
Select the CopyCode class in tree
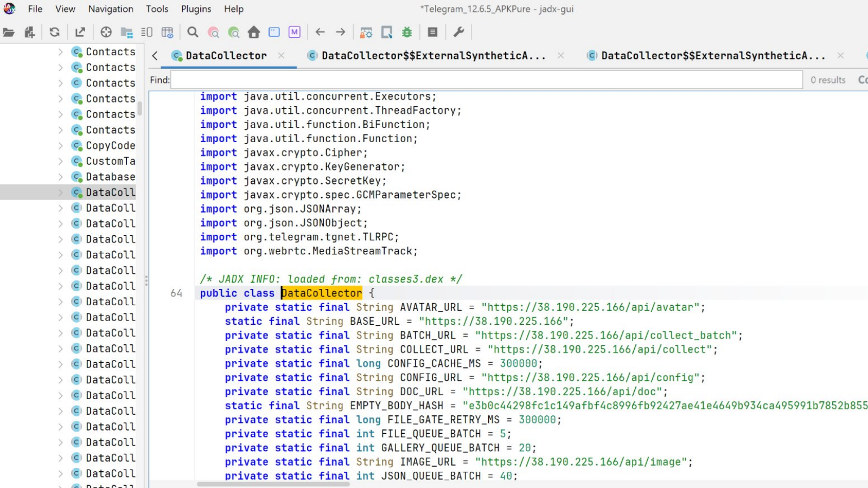coord(111,145)
